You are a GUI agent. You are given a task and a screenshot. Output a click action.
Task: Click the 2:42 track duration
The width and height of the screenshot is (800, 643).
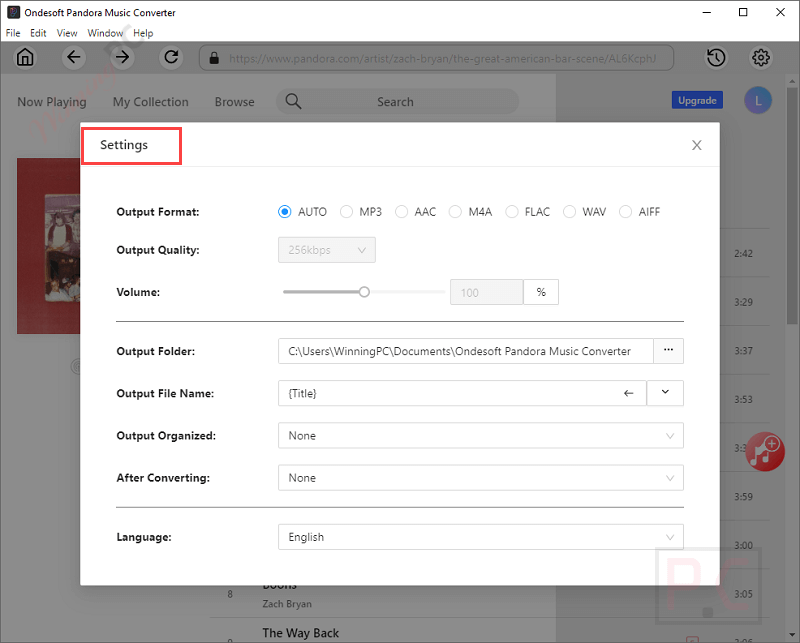[x=743, y=253]
